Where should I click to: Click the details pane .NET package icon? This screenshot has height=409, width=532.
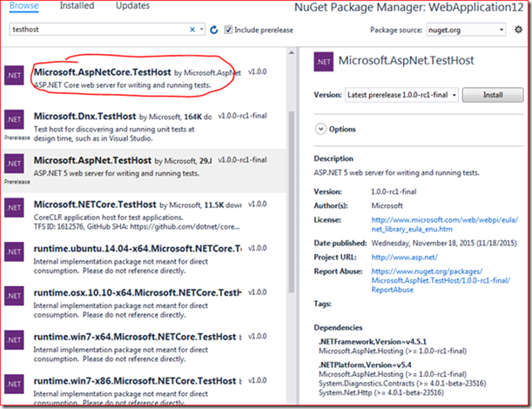[x=324, y=62]
